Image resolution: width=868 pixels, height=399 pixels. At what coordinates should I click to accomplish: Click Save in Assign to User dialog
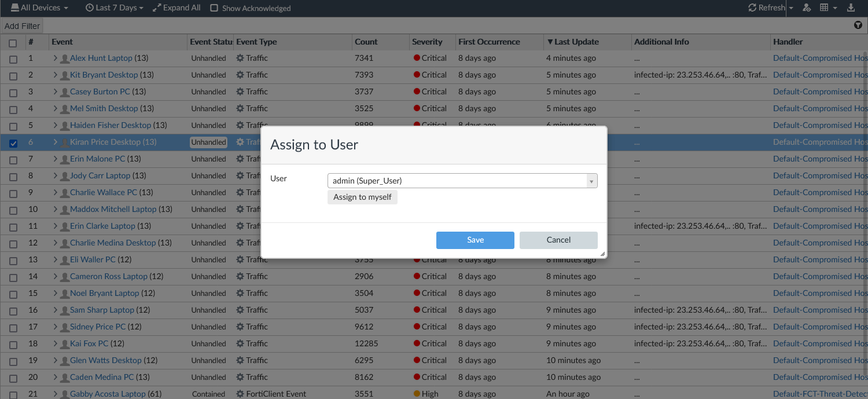[475, 240]
